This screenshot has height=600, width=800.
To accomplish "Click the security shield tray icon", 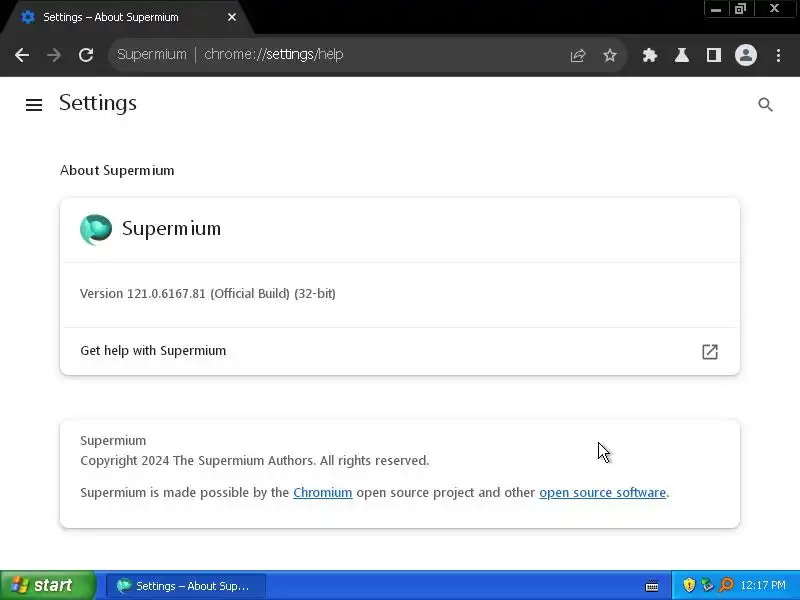I will (689, 585).
